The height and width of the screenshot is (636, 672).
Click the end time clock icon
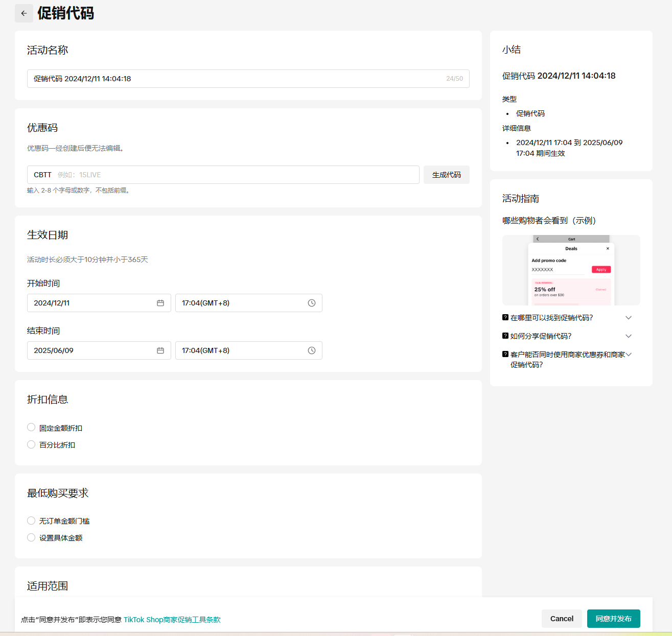(x=312, y=350)
